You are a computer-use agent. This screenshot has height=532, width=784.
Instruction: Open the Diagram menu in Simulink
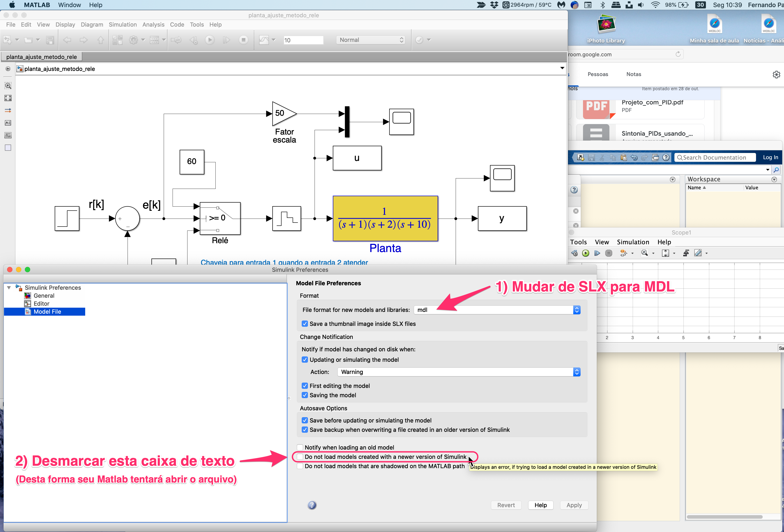(x=92, y=25)
